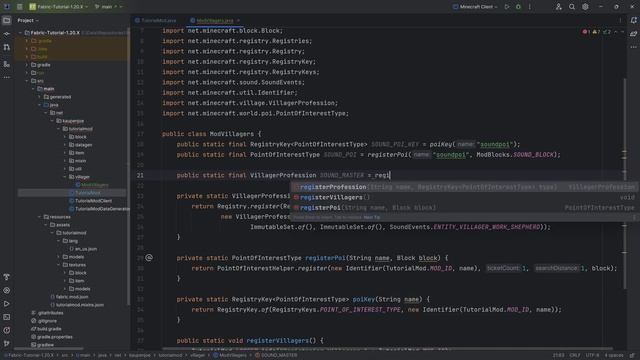This screenshot has width=640, height=360.
Task: Collapse the src folder in project tree
Action: [27, 81]
